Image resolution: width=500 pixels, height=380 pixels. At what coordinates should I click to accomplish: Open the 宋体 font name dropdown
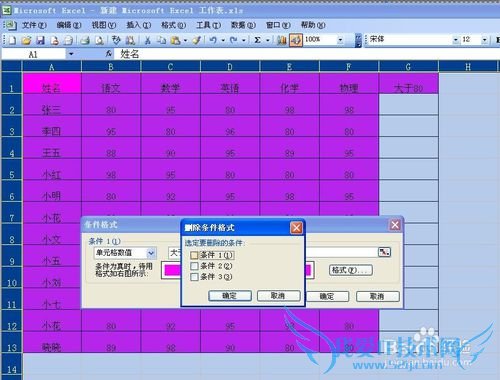point(455,40)
